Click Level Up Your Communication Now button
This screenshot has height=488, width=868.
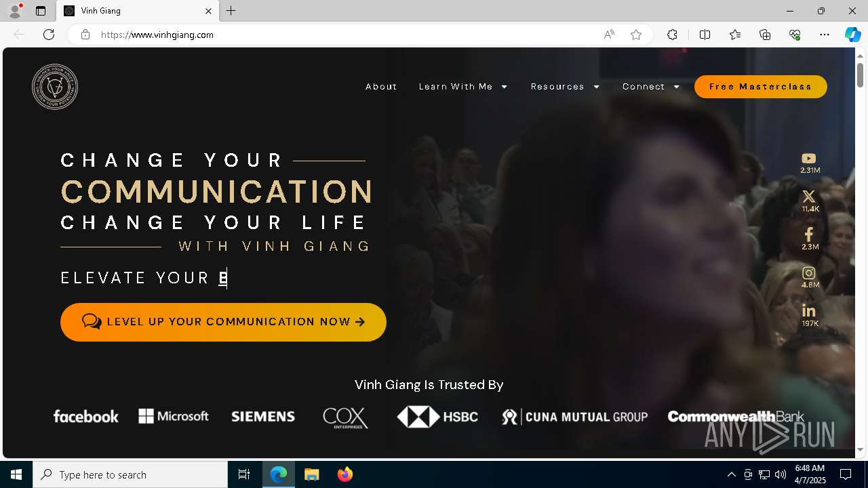[223, 322]
